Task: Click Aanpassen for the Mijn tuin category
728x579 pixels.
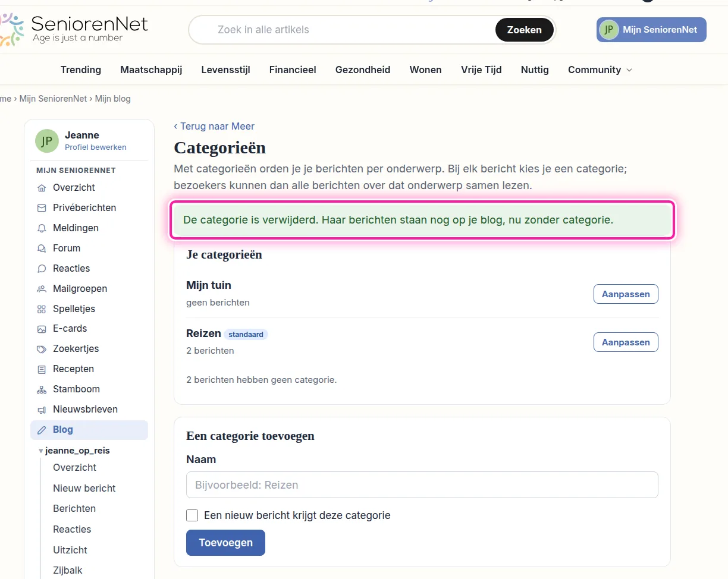Action: pos(626,294)
